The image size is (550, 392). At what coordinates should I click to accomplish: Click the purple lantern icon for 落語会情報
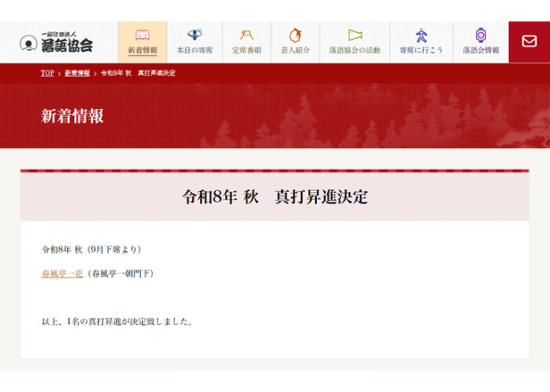[x=480, y=36]
